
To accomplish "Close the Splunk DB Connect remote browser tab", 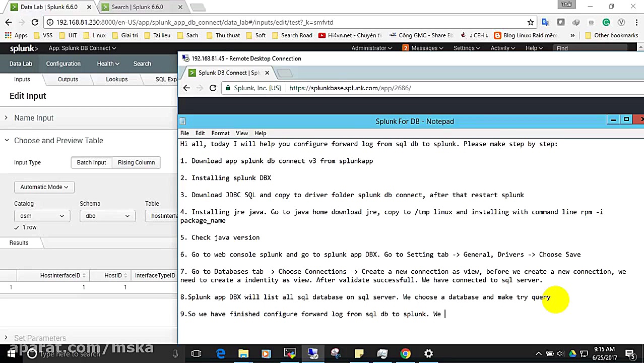I will [x=267, y=73].
